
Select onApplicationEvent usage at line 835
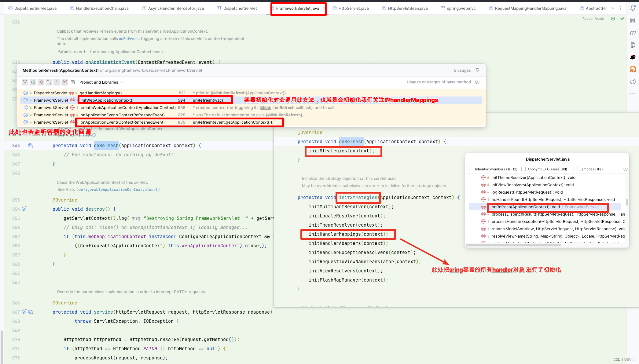click(251, 122)
